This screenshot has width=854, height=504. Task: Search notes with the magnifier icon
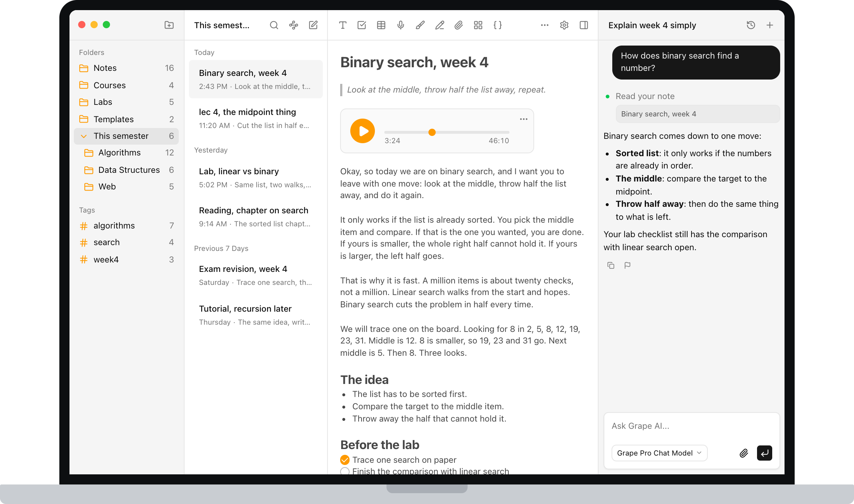click(x=274, y=25)
